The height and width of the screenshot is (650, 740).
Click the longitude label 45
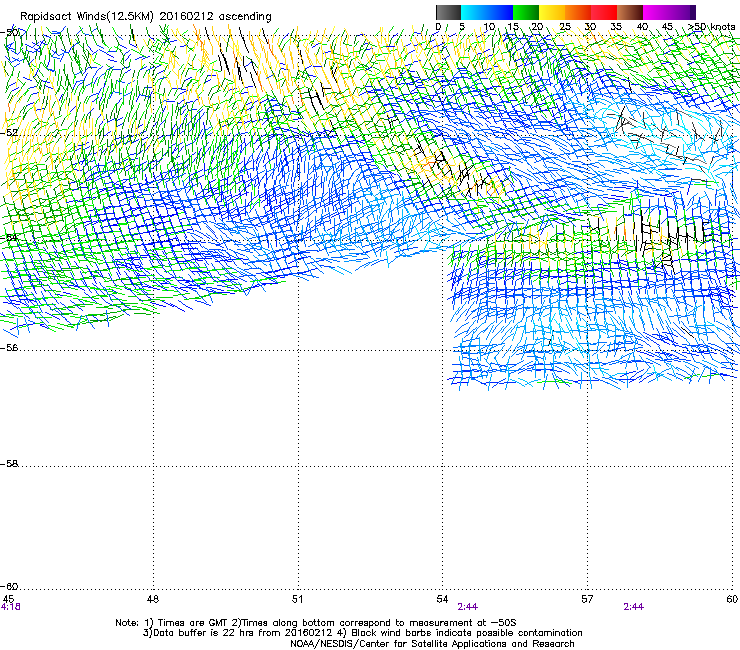tap(8, 599)
